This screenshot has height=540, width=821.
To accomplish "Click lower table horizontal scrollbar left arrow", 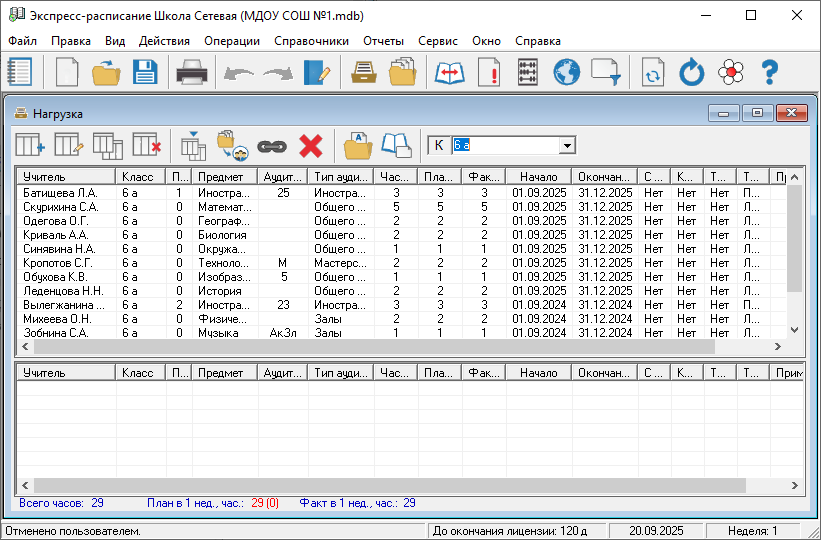I will [x=25, y=485].
